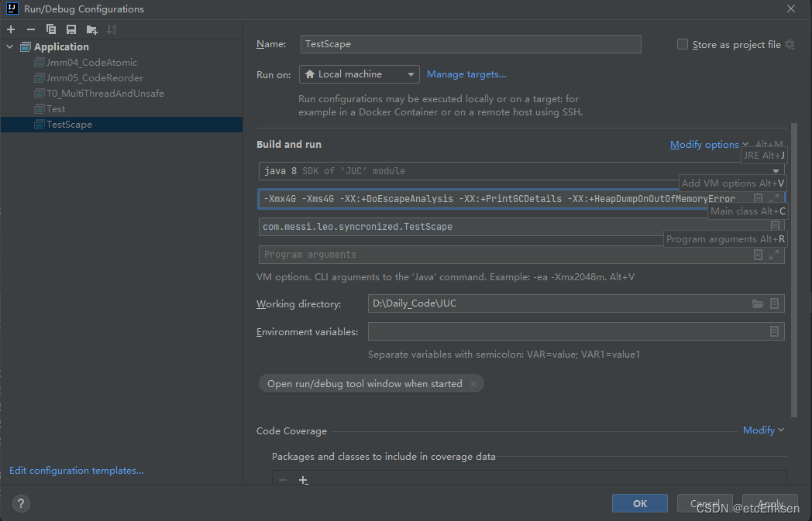Browse for working directory folder

tap(758, 303)
